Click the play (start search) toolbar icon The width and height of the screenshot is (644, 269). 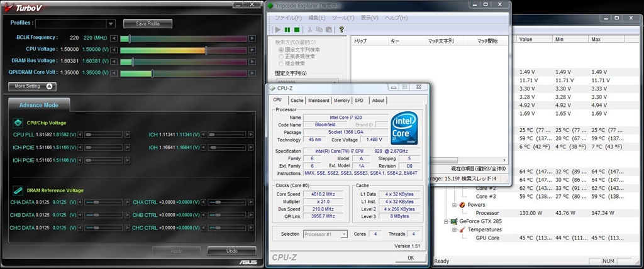pyautogui.click(x=279, y=30)
